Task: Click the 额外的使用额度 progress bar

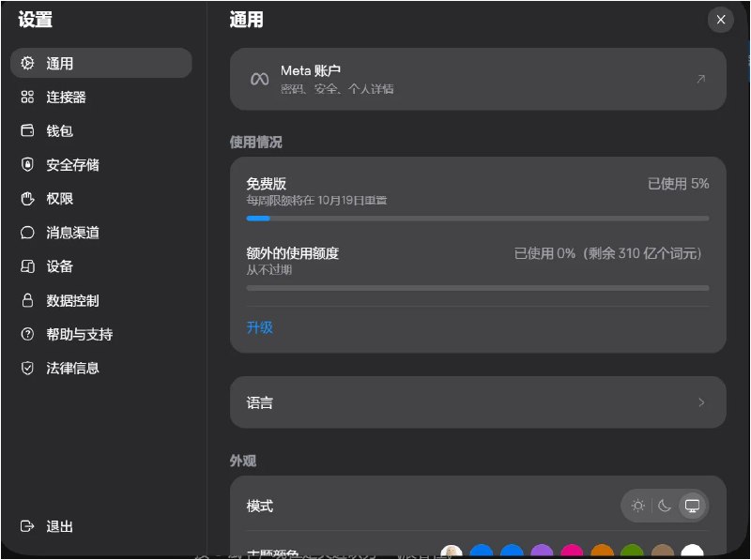Action: pos(478,288)
